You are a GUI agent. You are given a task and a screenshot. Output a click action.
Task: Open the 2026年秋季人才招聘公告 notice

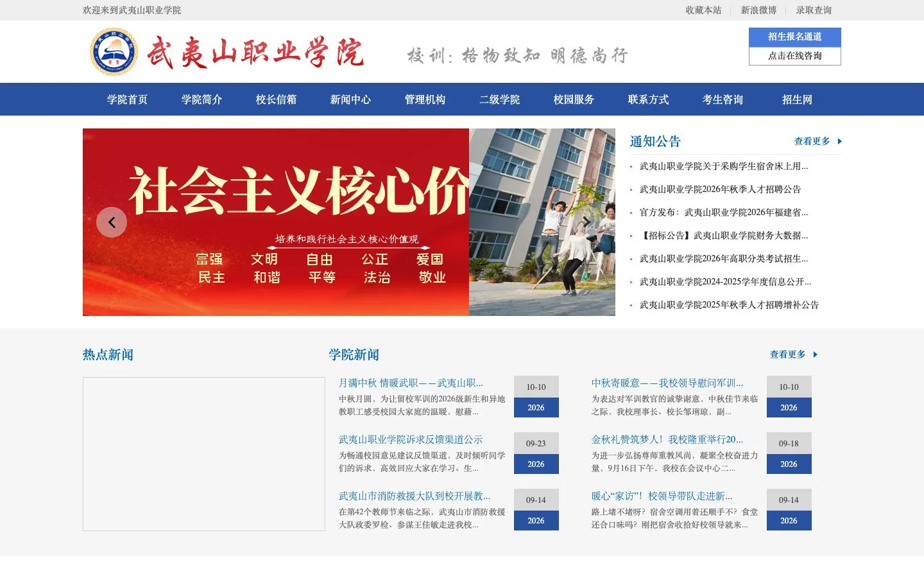coord(720,189)
